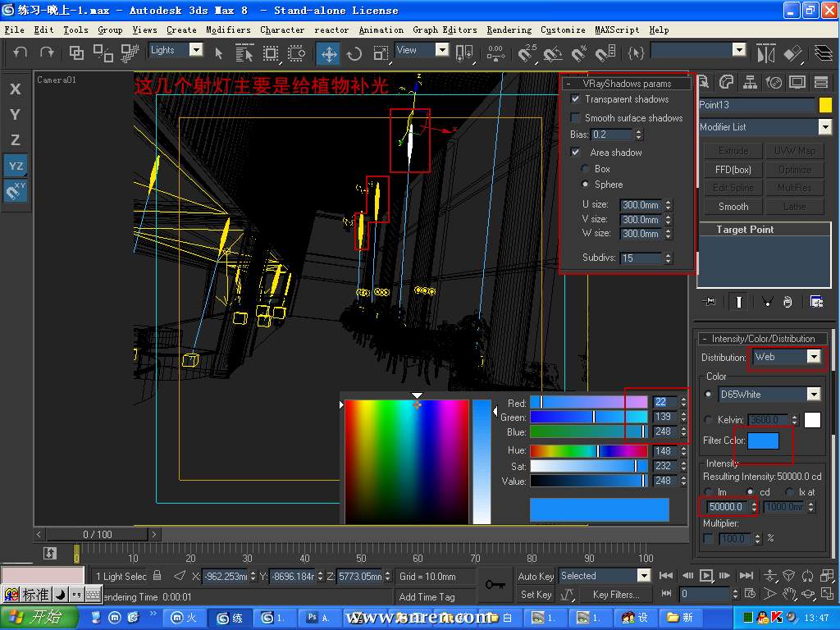The width and height of the screenshot is (840, 630).
Task: Activate the Select and Move tool
Action: point(328,53)
